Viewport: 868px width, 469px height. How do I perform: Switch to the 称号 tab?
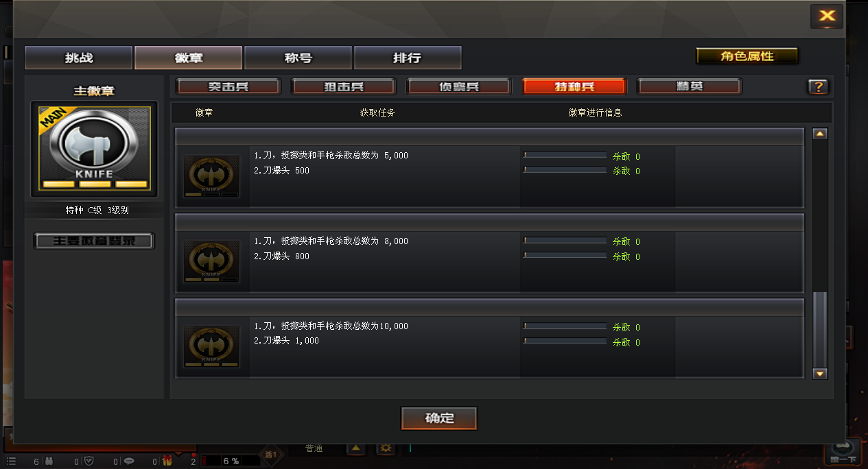click(x=298, y=58)
